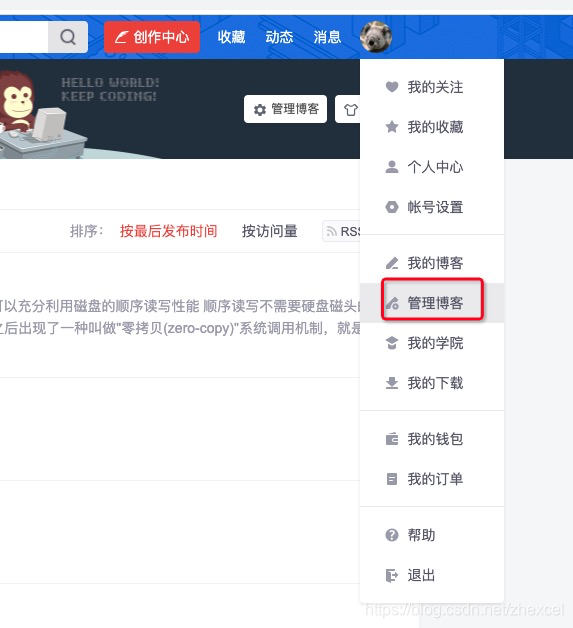Click pencil icon beside 我的博客

tap(392, 263)
